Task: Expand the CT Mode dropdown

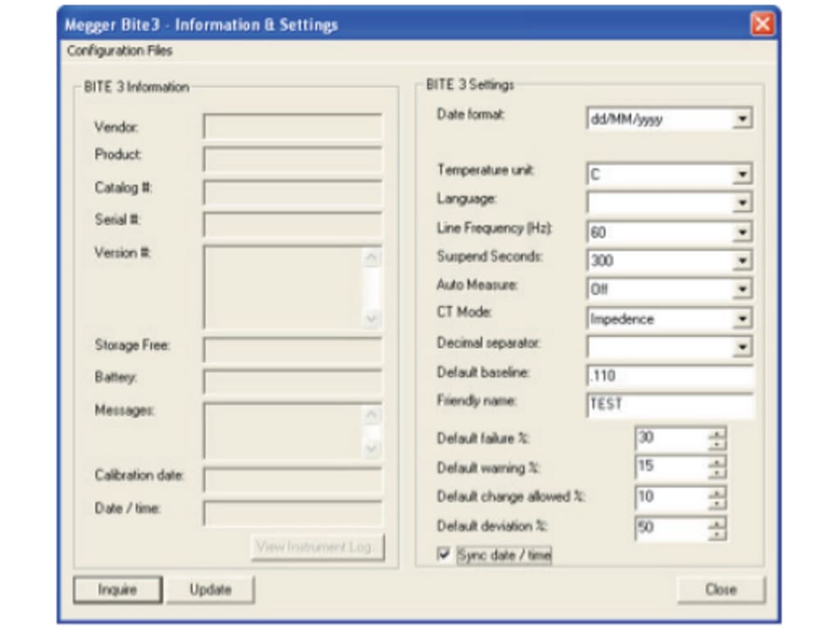Action: click(742, 318)
